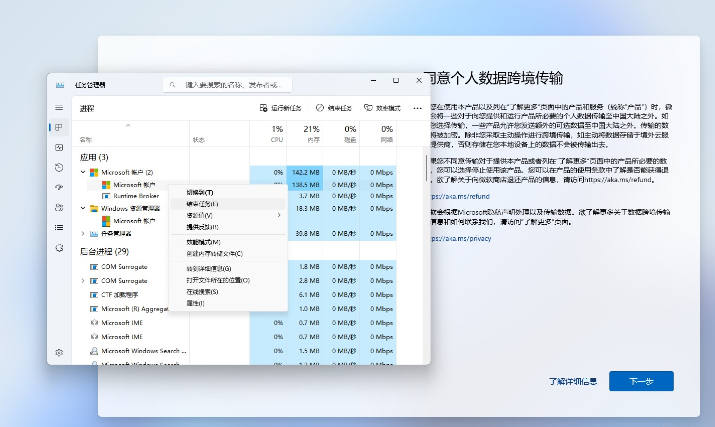Sort by CPU 1% column header
This screenshot has width=715, height=427.
click(x=268, y=134)
